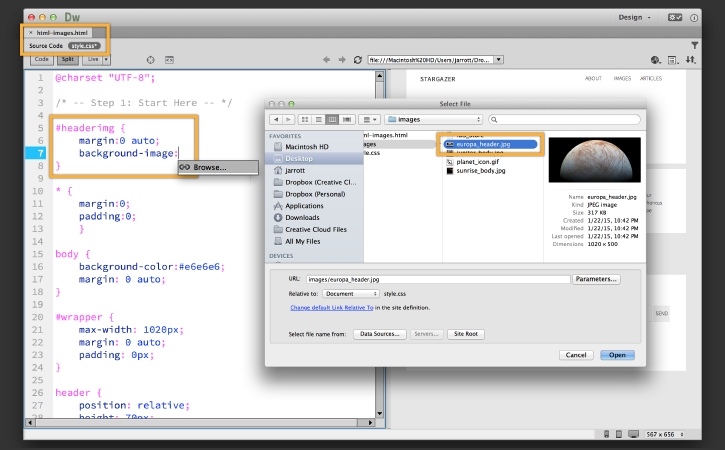Open Preview in Browser globe icon
The height and width of the screenshot is (450, 725).
655,60
